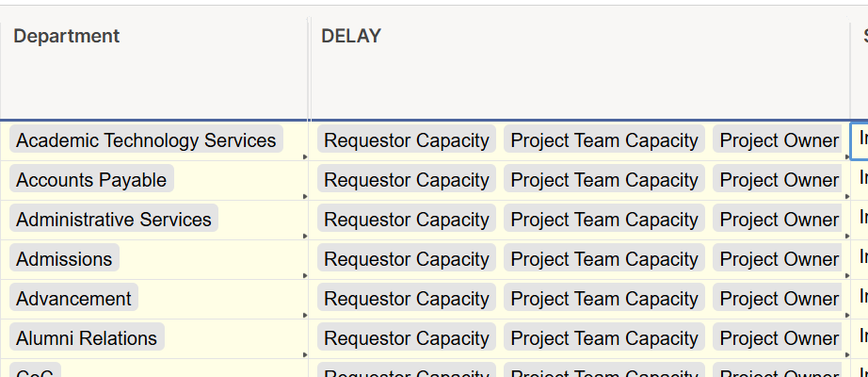Select the Accounts Payable chip

[x=91, y=180]
